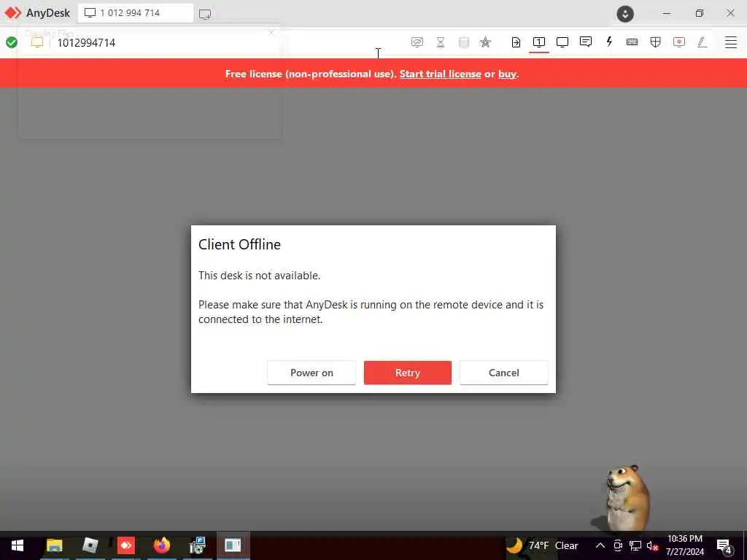Click the dark round download arrow button

(625, 13)
